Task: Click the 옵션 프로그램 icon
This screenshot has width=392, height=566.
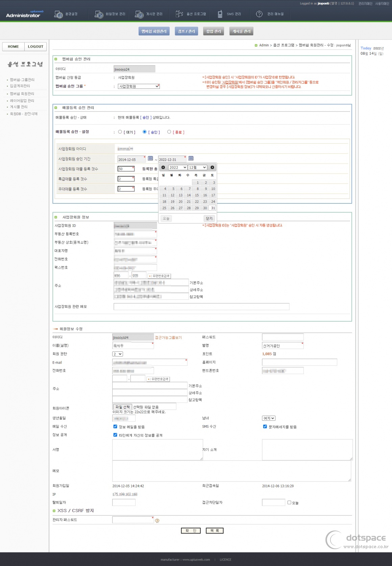Action: 179,14
